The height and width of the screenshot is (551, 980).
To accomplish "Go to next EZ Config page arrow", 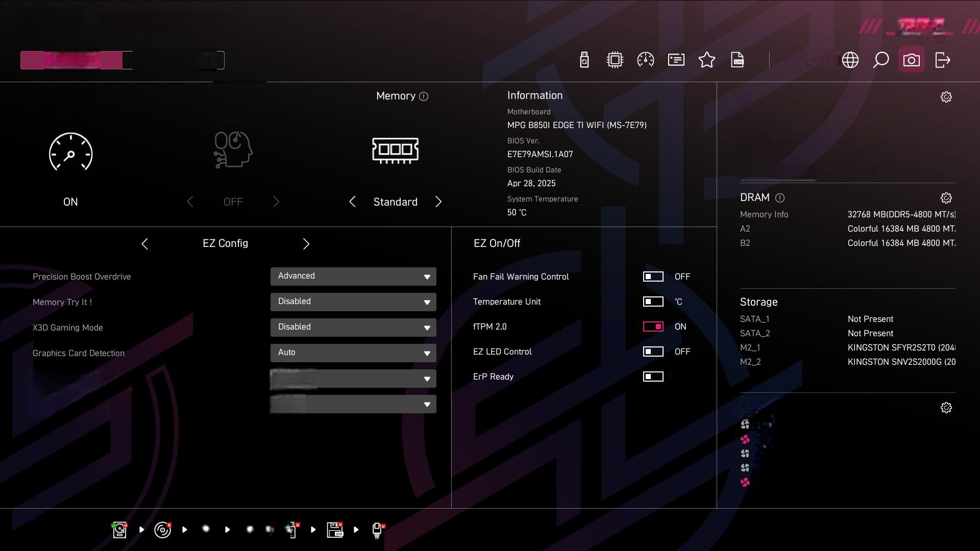I will coord(306,244).
